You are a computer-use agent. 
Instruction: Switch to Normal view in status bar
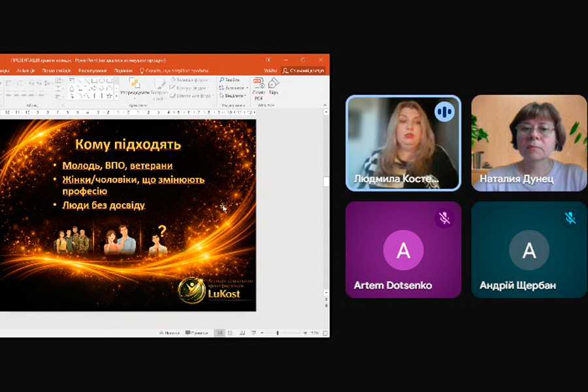click(x=219, y=333)
